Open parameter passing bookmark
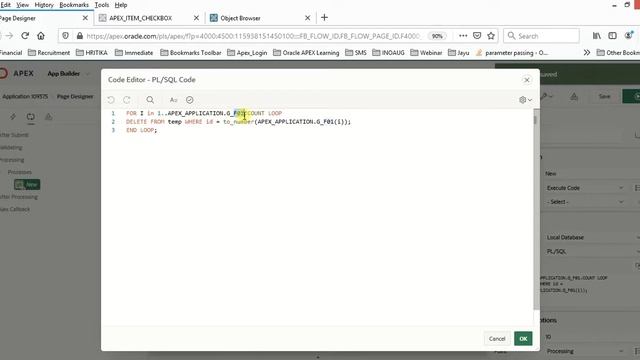 click(512, 53)
